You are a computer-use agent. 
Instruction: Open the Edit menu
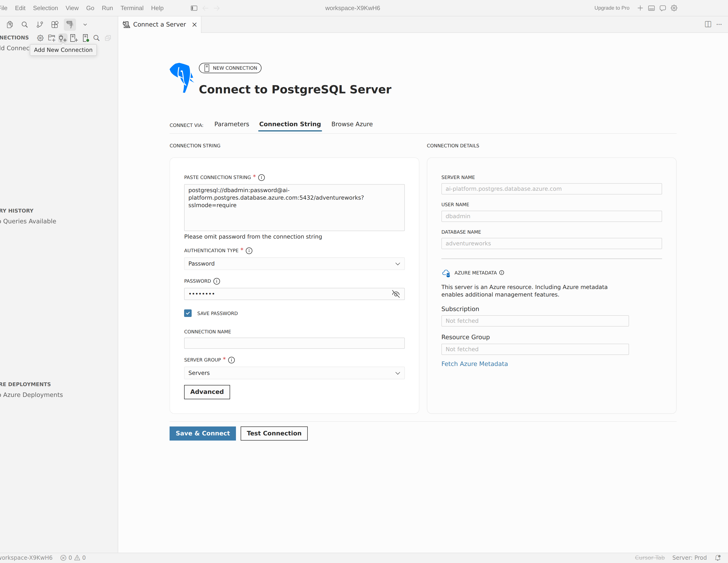click(x=20, y=8)
